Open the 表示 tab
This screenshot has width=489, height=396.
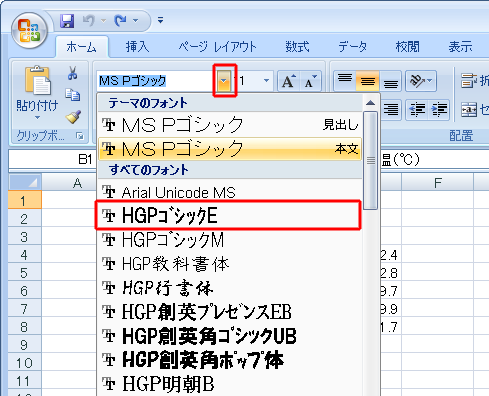[460, 47]
